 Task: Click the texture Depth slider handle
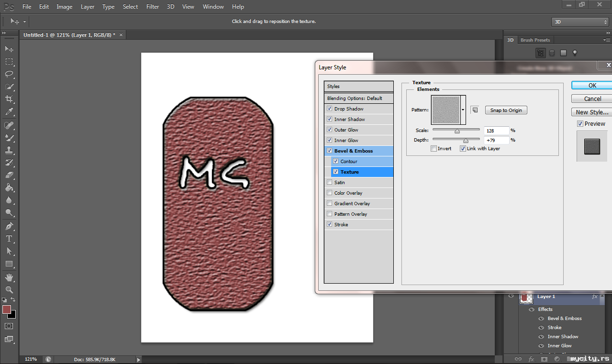(466, 140)
